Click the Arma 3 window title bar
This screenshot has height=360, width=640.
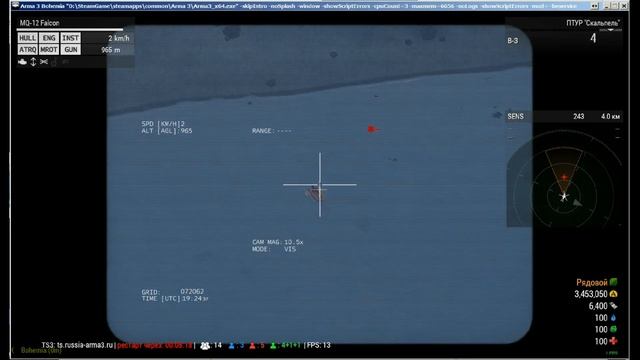point(320,6)
